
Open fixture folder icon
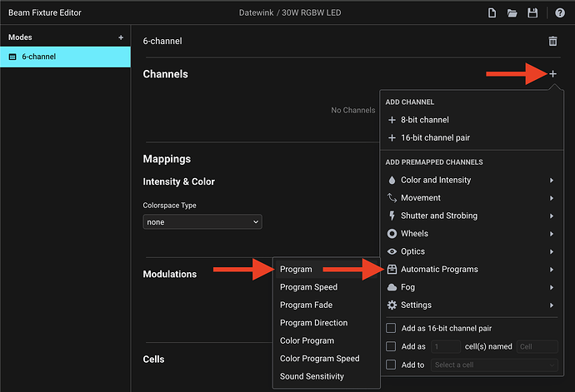512,13
